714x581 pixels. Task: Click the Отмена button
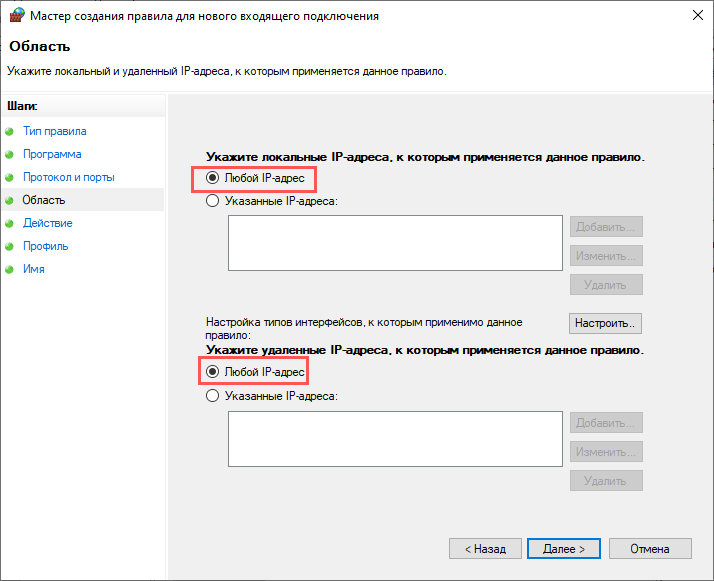click(x=650, y=549)
